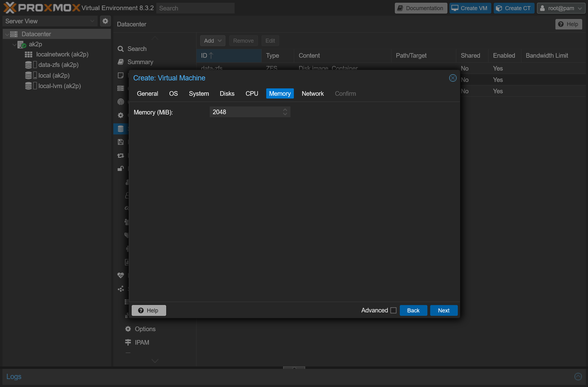
Task: Collapse the Datacenter tree node
Action: [7, 34]
